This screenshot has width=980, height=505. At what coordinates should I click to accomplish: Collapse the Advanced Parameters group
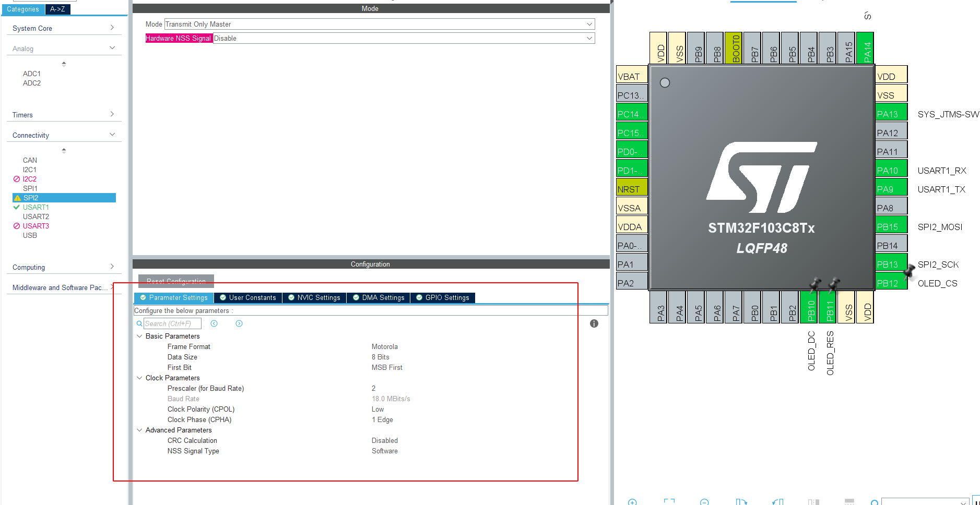coord(139,430)
